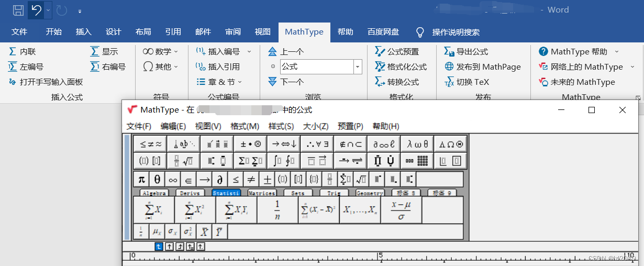Click the Redo icon in title bar
644x266 pixels.
[61, 10]
